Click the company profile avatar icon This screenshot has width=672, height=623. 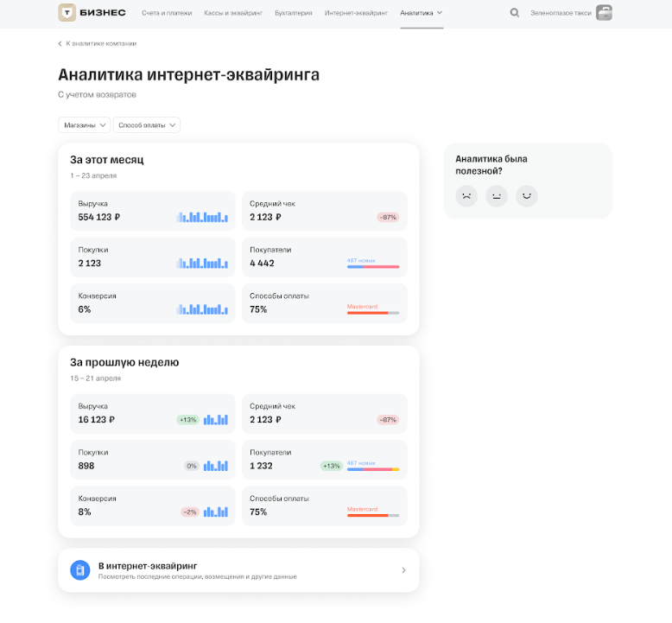click(604, 13)
